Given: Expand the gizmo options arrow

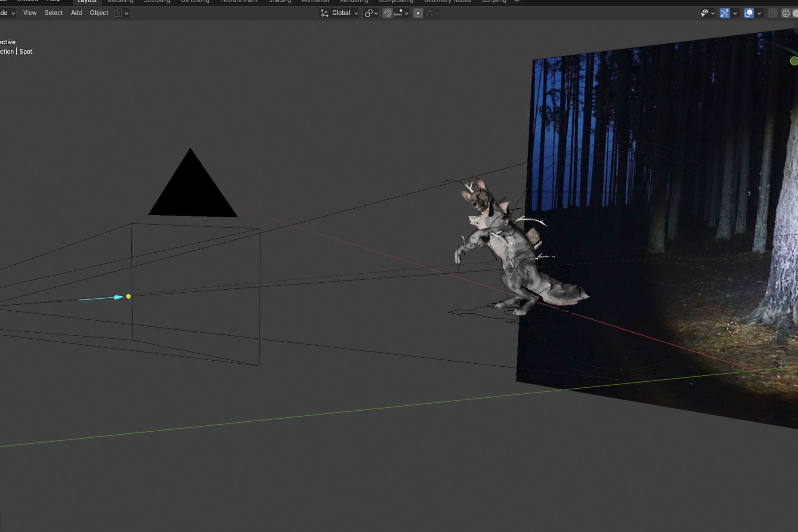Looking at the screenshot, I should coord(735,13).
